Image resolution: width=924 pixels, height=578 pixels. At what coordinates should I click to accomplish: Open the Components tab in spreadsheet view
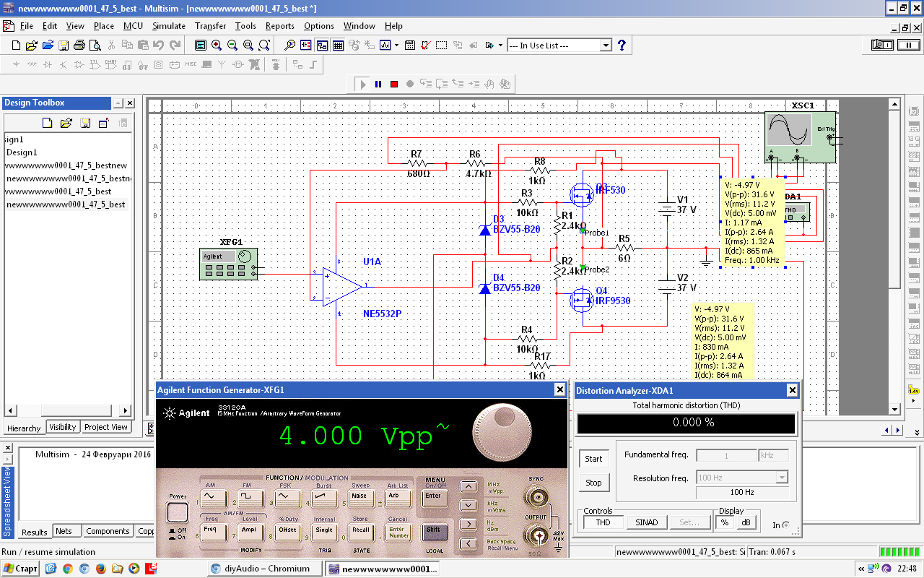click(108, 531)
